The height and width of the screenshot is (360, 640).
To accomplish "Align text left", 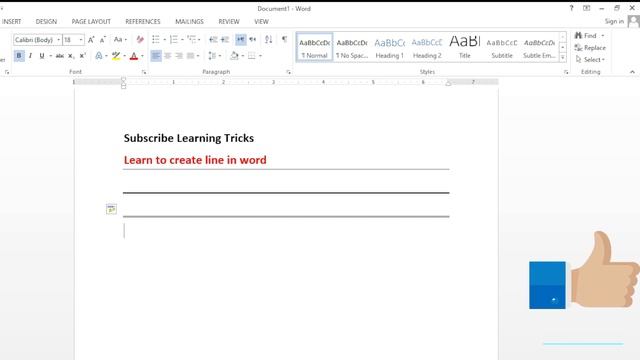I will tap(156, 56).
